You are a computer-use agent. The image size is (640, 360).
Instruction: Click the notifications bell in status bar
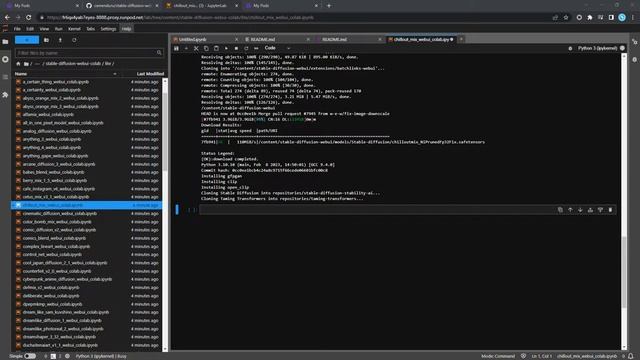pyautogui.click(x=631, y=356)
